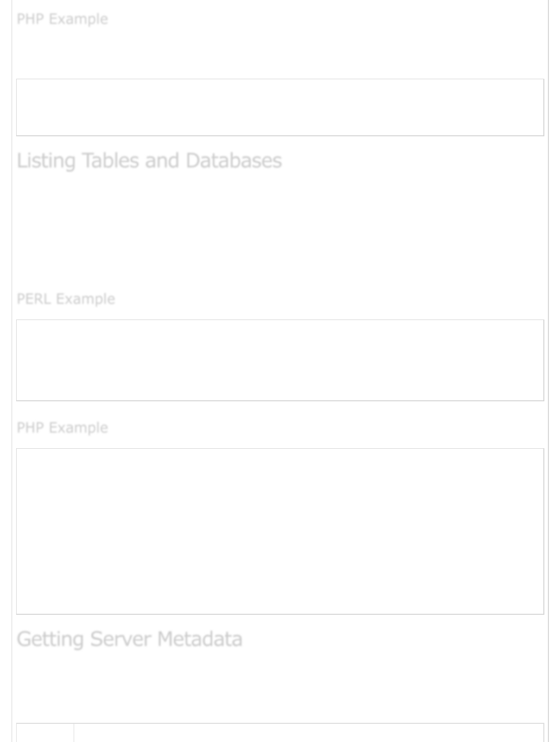The width and height of the screenshot is (560, 742).
Task: Click the word "Server" in the heading
Action: [121, 639]
